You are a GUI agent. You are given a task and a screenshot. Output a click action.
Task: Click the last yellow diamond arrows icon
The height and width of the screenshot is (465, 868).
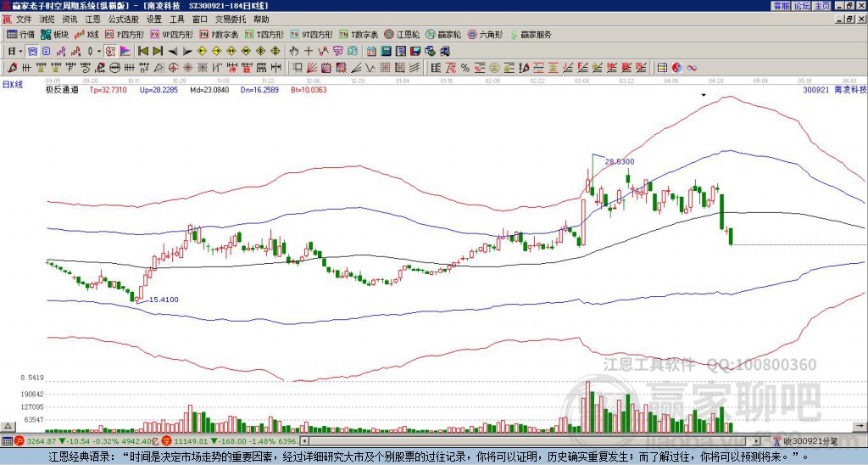click(275, 51)
